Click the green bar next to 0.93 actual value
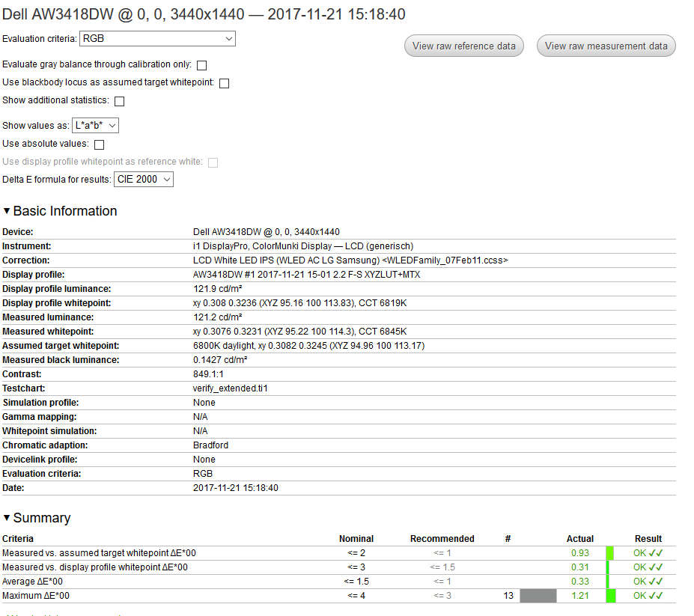This screenshot has width=694, height=616. click(x=609, y=553)
